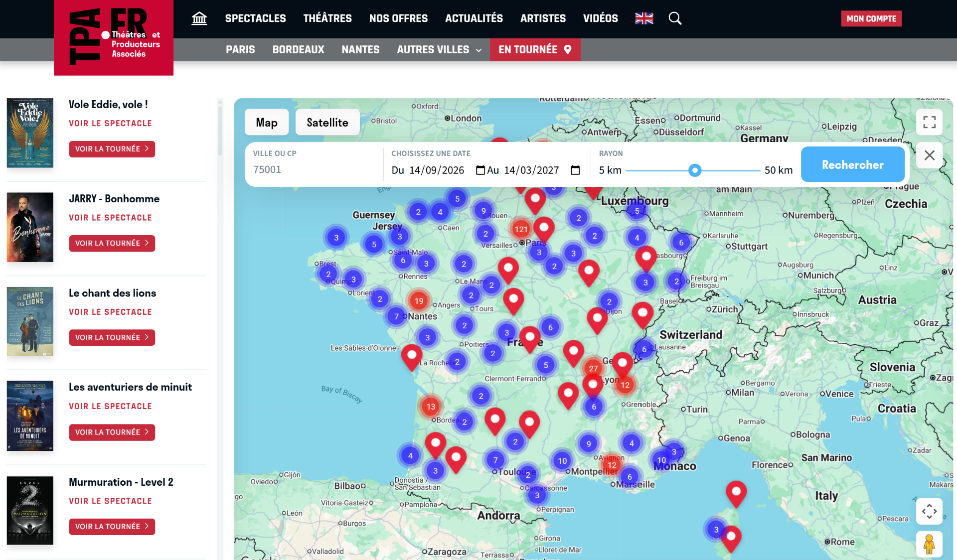
Task: Switch language via the UK flag icon
Action: 644,18
